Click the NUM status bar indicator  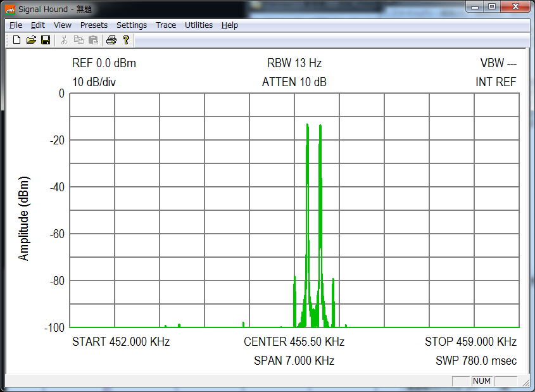[x=481, y=381]
